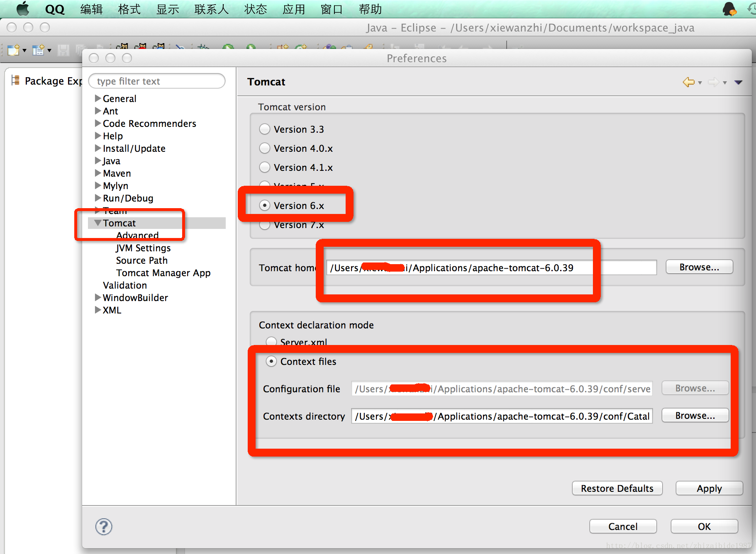Click the Apply button
Screen dimensions: 756x554
[709, 488]
